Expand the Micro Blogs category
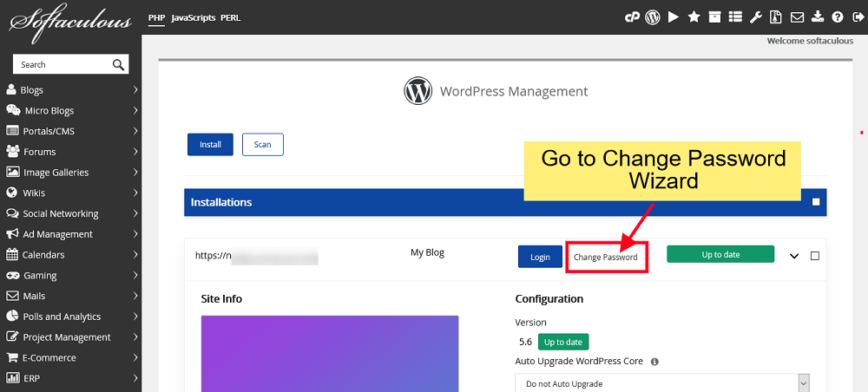868x392 pixels. pos(135,110)
